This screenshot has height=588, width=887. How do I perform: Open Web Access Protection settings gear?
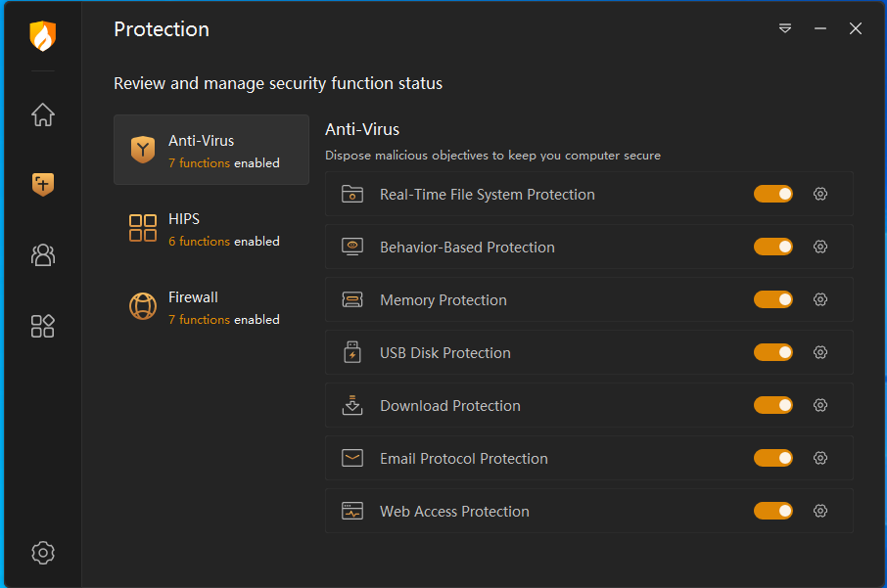coord(820,511)
